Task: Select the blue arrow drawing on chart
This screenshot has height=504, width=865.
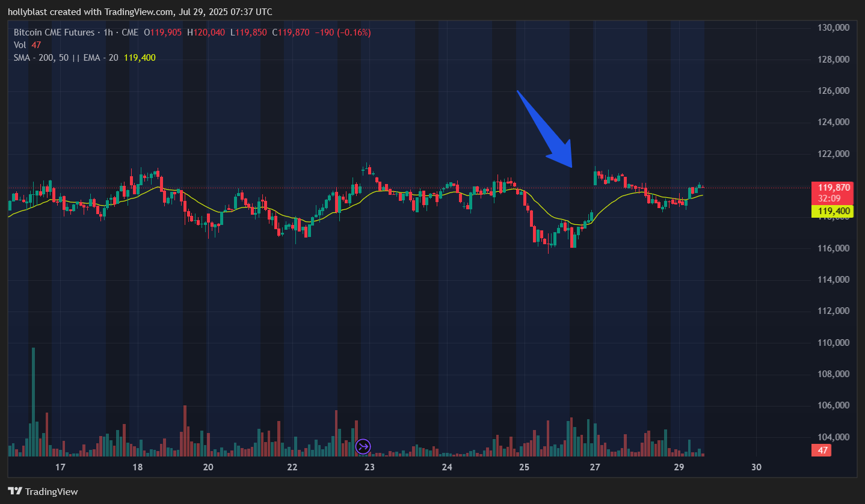Action: tap(543, 128)
